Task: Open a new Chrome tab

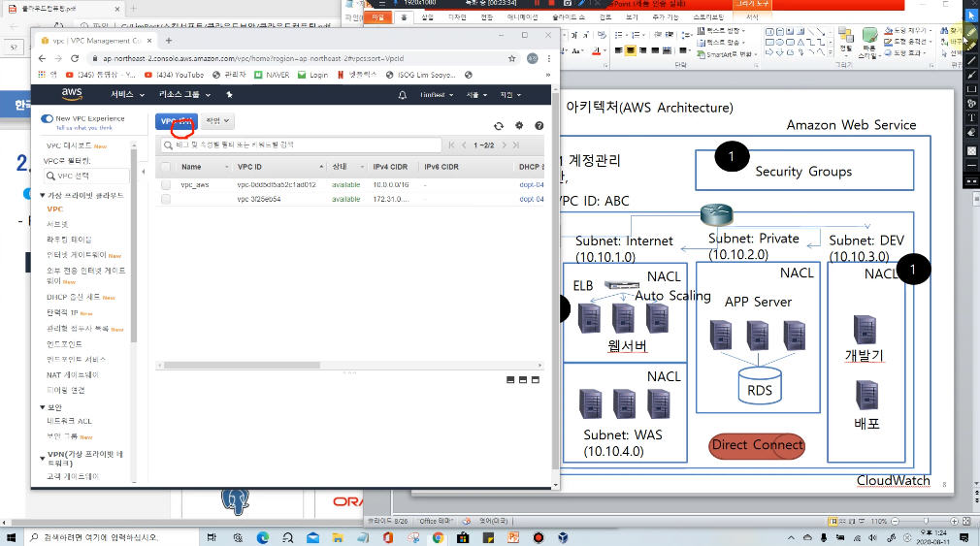Action: [x=168, y=41]
